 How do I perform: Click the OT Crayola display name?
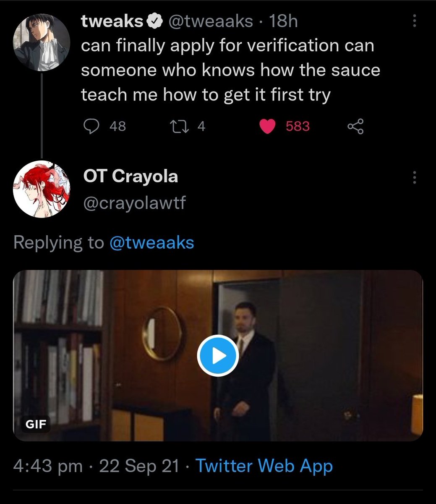click(131, 176)
